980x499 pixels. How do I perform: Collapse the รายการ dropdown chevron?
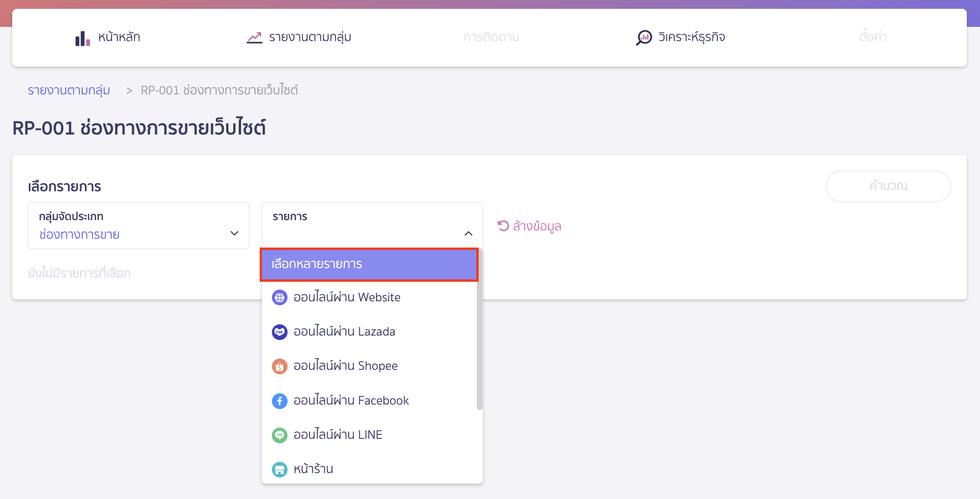click(x=468, y=234)
